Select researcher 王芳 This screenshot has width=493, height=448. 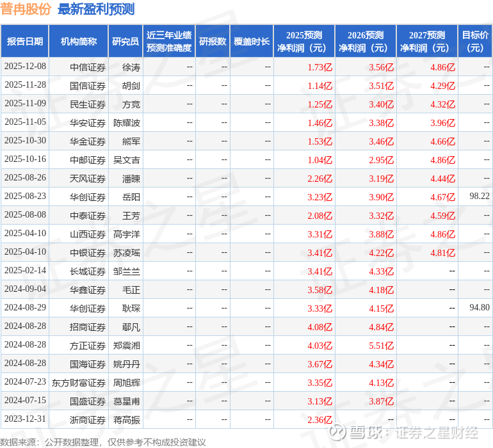[131, 216]
